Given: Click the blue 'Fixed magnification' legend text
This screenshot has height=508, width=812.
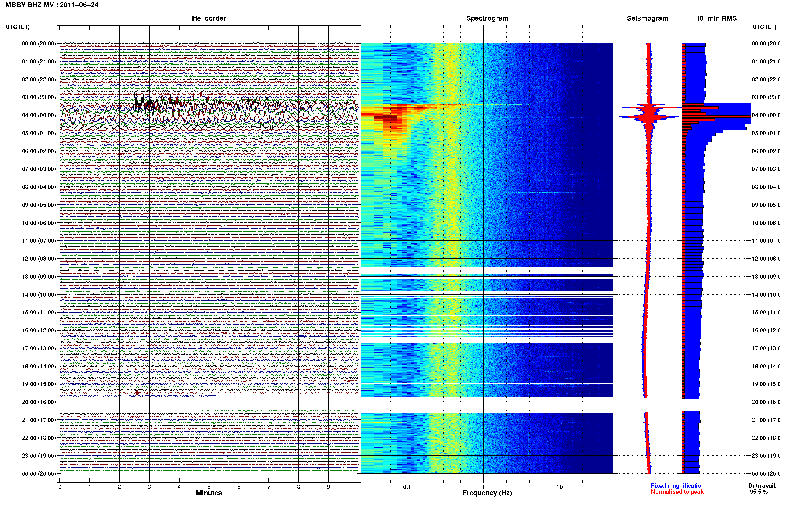Looking at the screenshot, I should tap(678, 486).
